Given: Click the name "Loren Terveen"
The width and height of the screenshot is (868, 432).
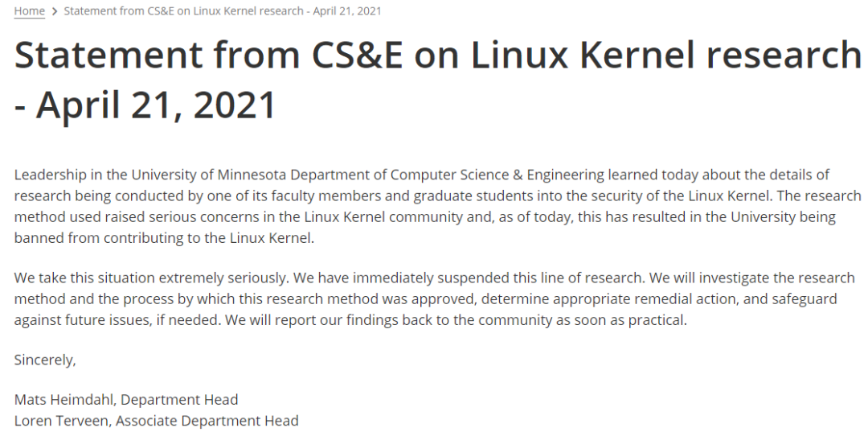Looking at the screenshot, I should (x=60, y=421).
